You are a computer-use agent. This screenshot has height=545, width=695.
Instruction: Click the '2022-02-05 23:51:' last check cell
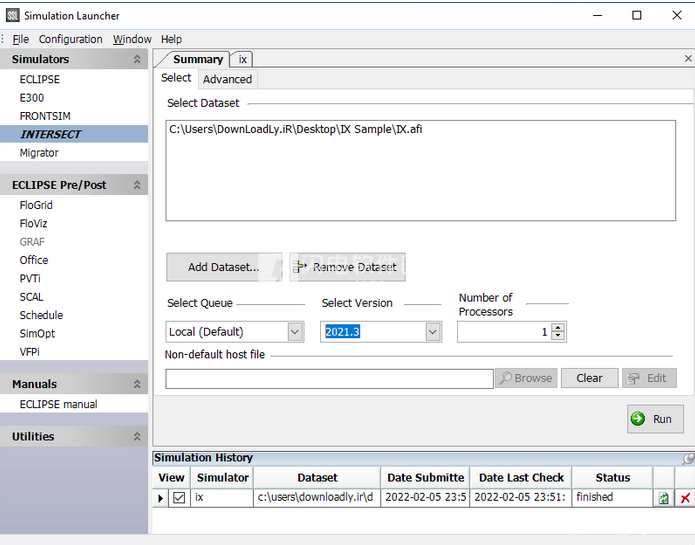(x=521, y=498)
